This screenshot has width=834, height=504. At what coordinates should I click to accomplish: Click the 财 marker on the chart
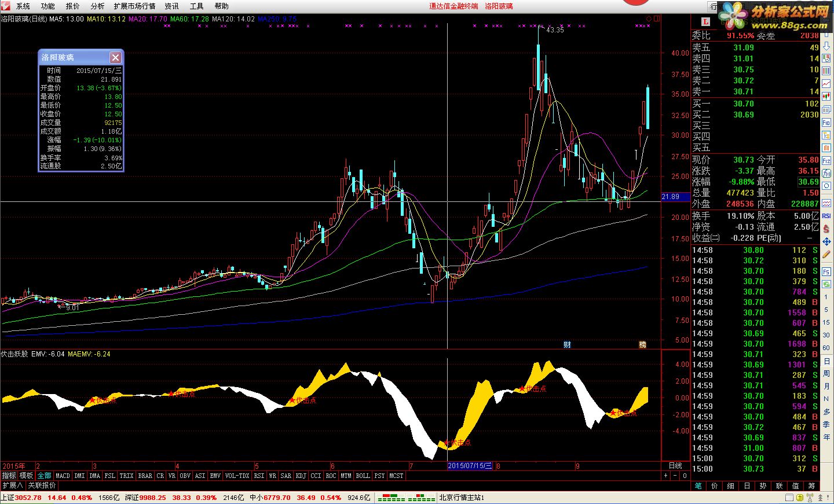(x=567, y=344)
